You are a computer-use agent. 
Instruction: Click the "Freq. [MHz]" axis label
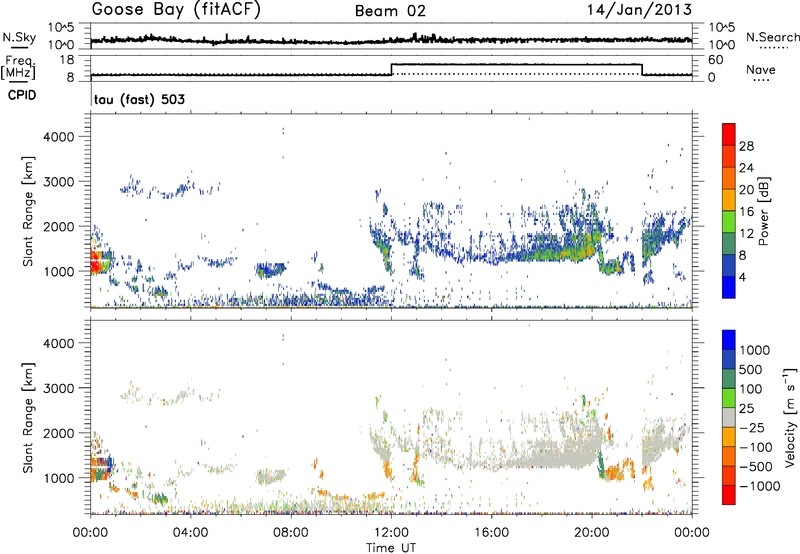[x=19, y=68]
